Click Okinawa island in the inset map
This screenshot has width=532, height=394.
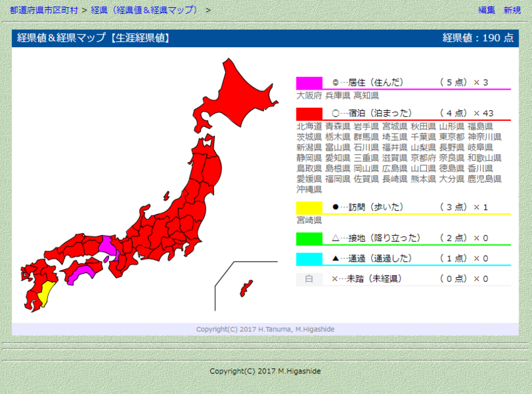tap(246, 288)
